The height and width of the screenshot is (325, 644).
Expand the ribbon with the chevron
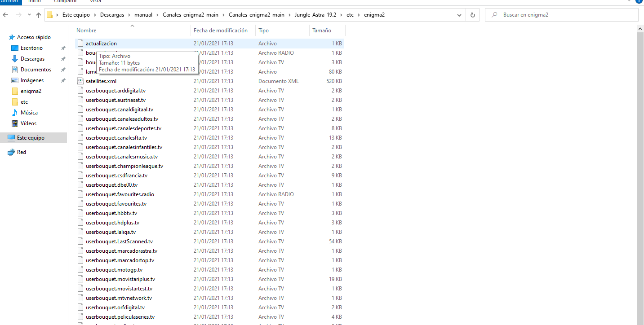point(629,2)
